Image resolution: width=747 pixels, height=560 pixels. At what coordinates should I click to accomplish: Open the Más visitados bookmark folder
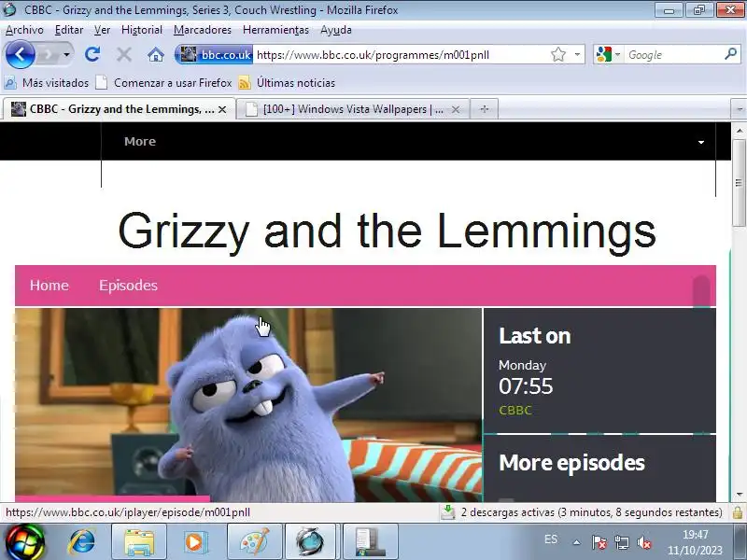click(46, 83)
